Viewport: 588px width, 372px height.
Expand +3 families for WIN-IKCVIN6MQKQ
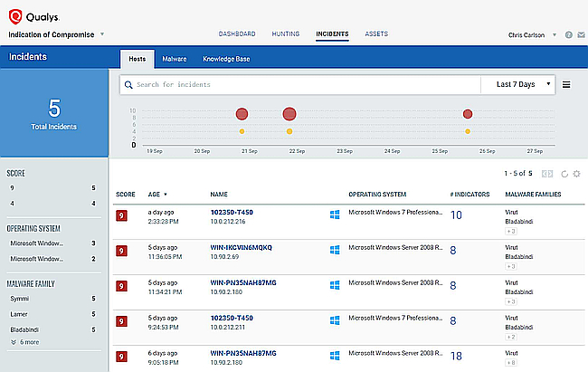click(511, 266)
